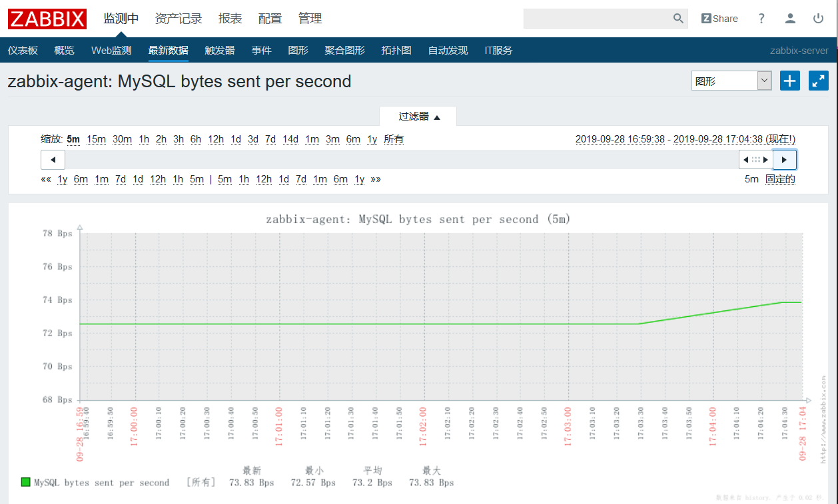Click page title MySQL bytes sent per second
This screenshot has width=838, height=504.
(x=179, y=81)
